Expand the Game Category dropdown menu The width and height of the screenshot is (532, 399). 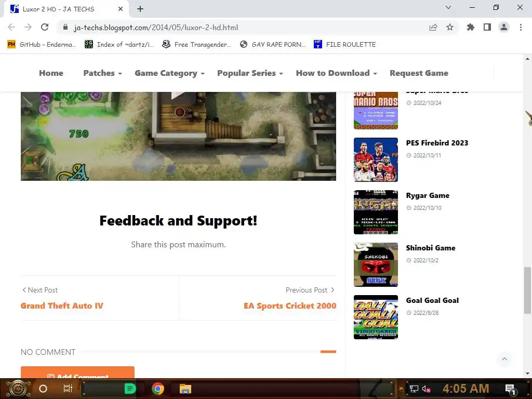point(169,73)
